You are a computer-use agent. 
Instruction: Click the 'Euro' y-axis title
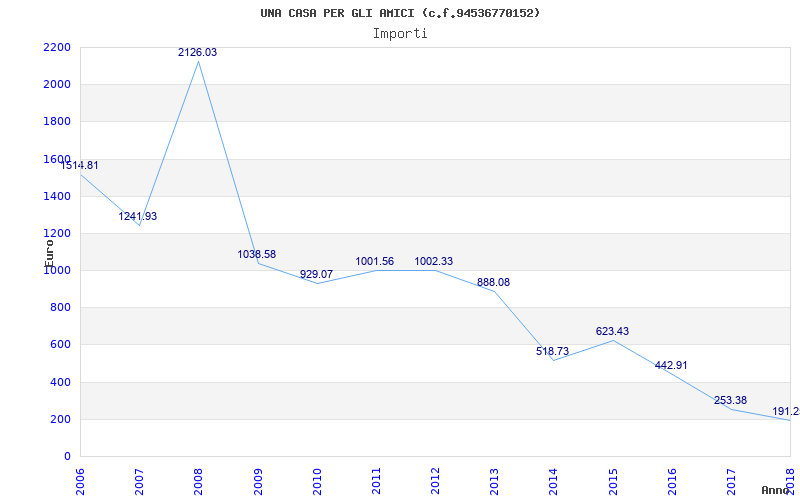[49, 253]
